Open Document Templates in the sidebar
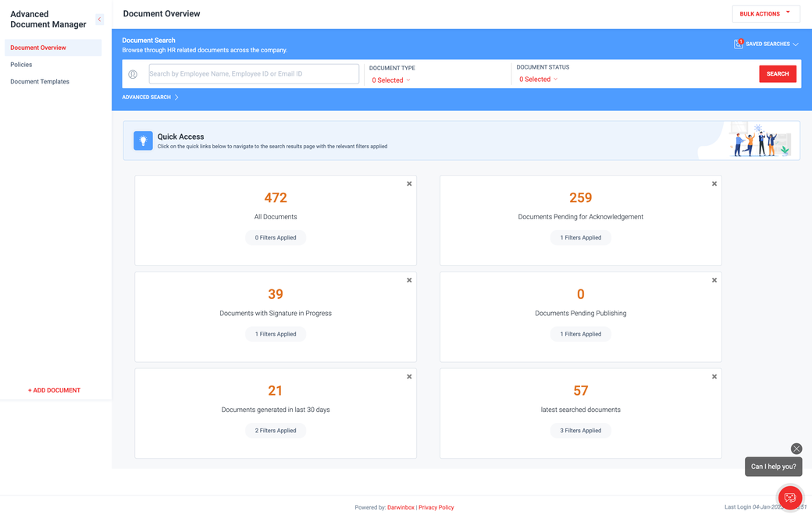 [x=39, y=81]
